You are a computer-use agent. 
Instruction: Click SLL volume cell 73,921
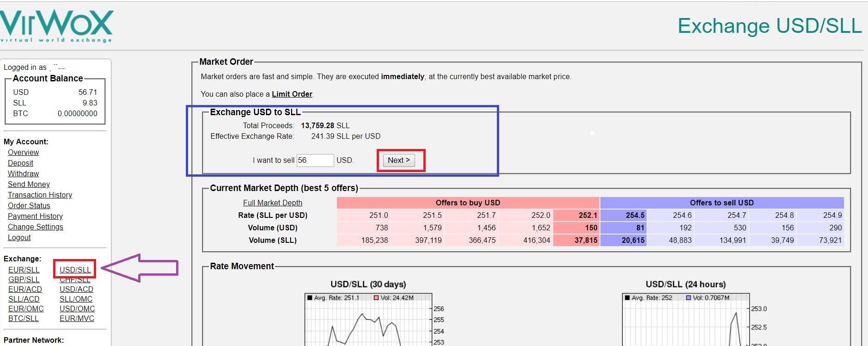820,240
